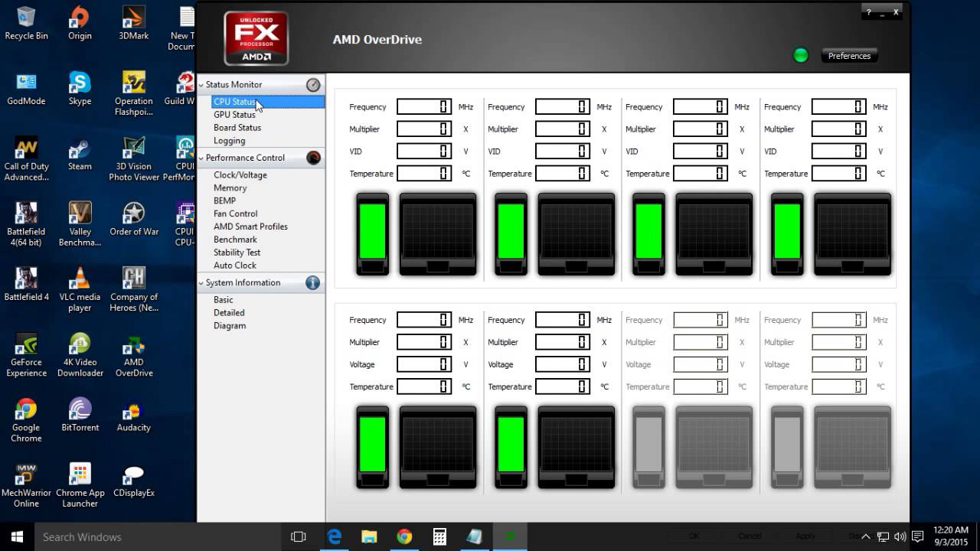
Task: Select the 3DMark desktop shortcut
Action: [134, 23]
